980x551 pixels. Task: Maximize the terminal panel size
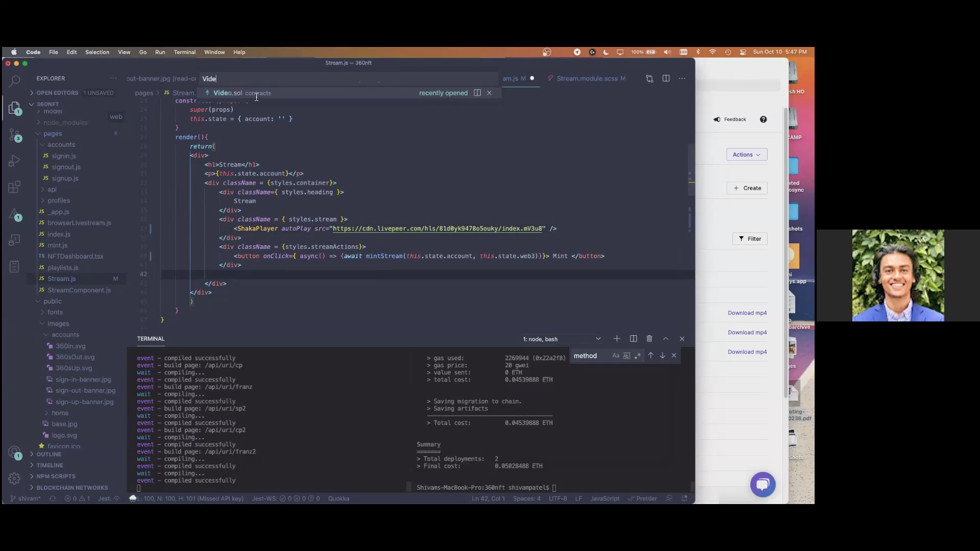click(666, 339)
